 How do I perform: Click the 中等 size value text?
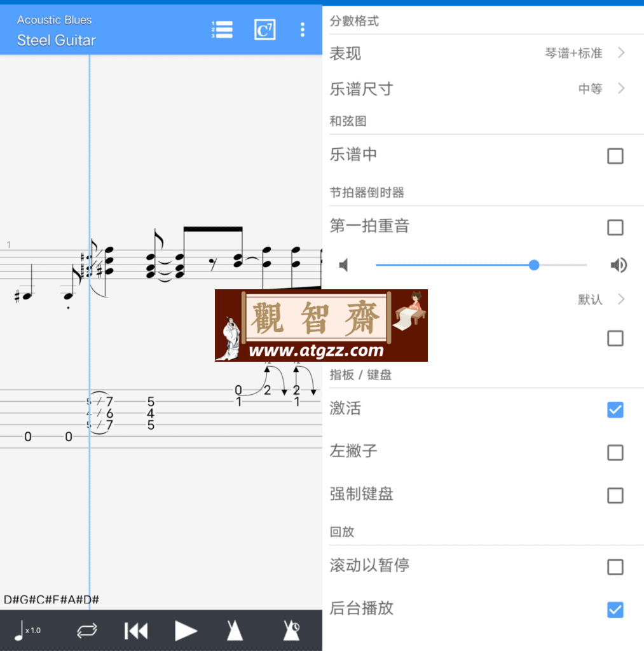point(590,89)
